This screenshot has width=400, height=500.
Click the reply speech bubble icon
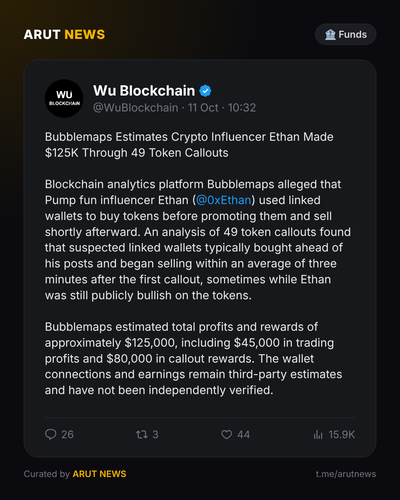tap(51, 434)
